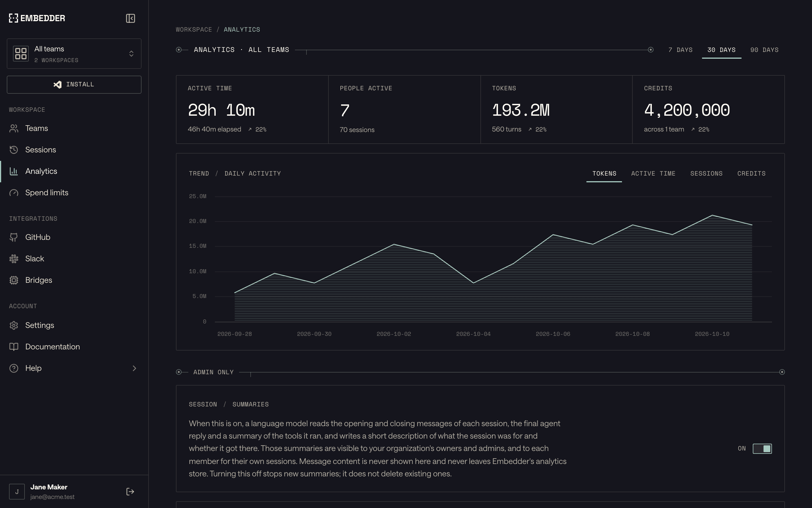Click the Settings gear icon
Viewport: 812px width, 508px height.
coord(14,325)
